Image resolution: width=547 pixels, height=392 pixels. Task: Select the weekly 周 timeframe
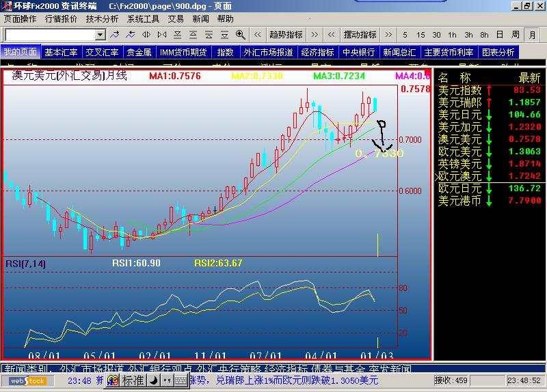pos(516,35)
